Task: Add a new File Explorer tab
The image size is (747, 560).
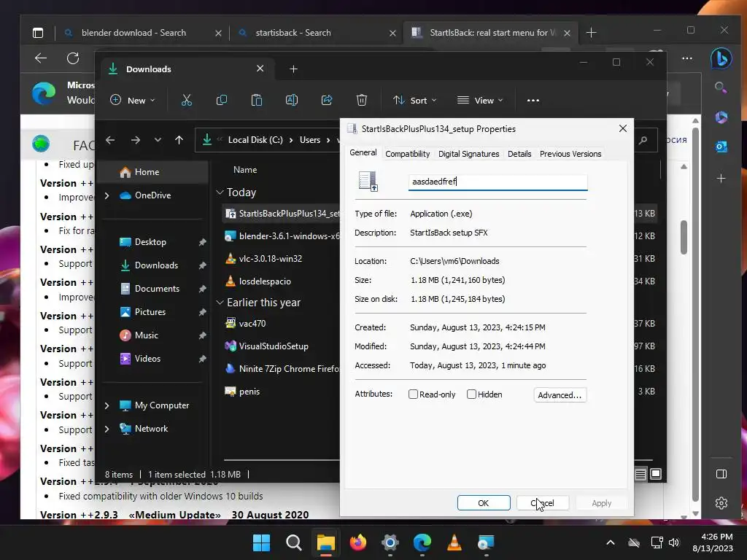Action: (x=293, y=69)
